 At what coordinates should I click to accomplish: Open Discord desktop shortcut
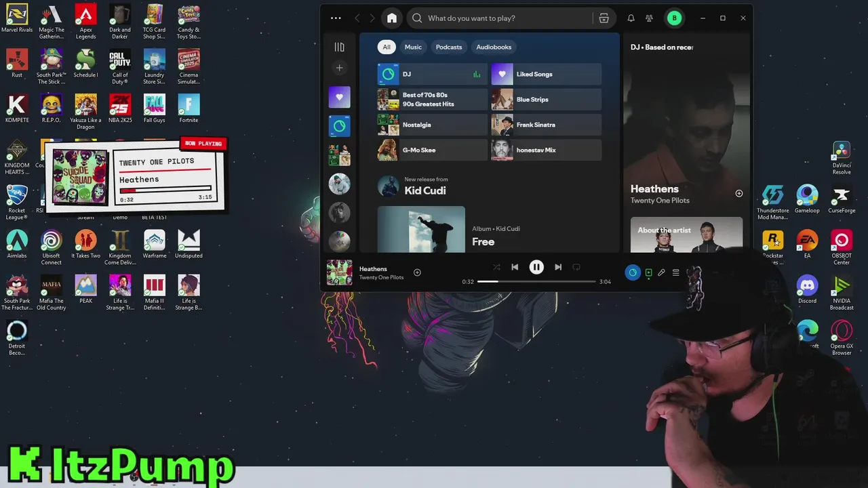(807, 289)
